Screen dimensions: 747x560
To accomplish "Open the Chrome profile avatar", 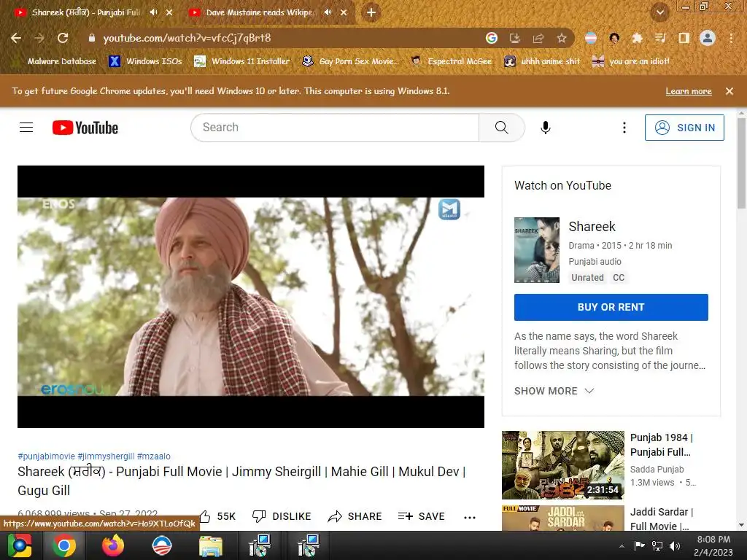I will [x=708, y=38].
